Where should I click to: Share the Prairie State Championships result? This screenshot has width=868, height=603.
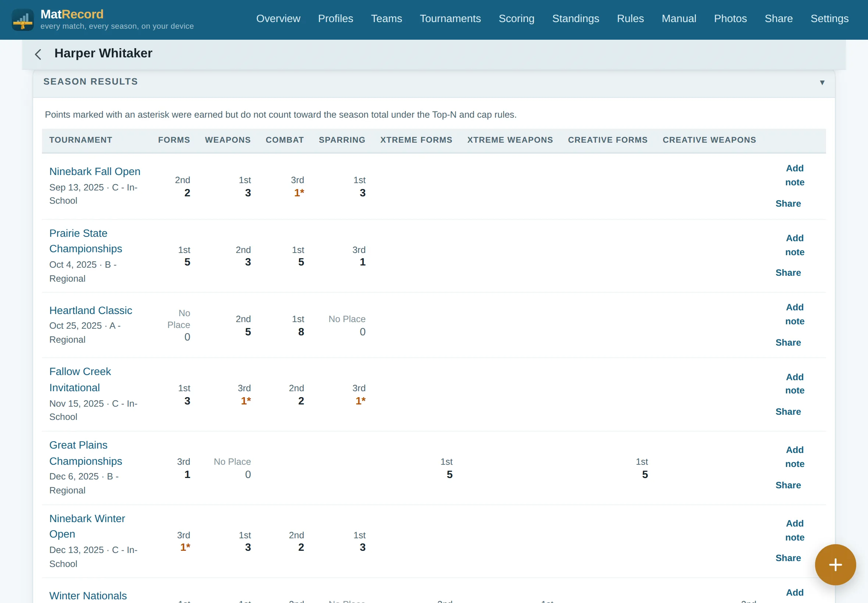(x=788, y=273)
